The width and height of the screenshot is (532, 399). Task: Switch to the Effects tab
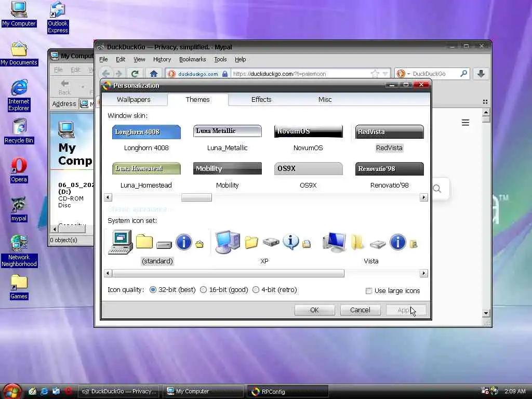[x=261, y=99]
